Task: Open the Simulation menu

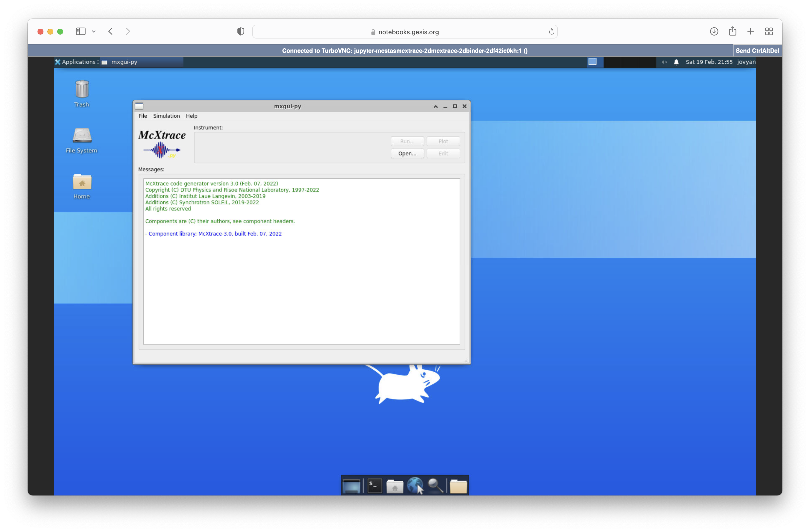Action: [166, 116]
